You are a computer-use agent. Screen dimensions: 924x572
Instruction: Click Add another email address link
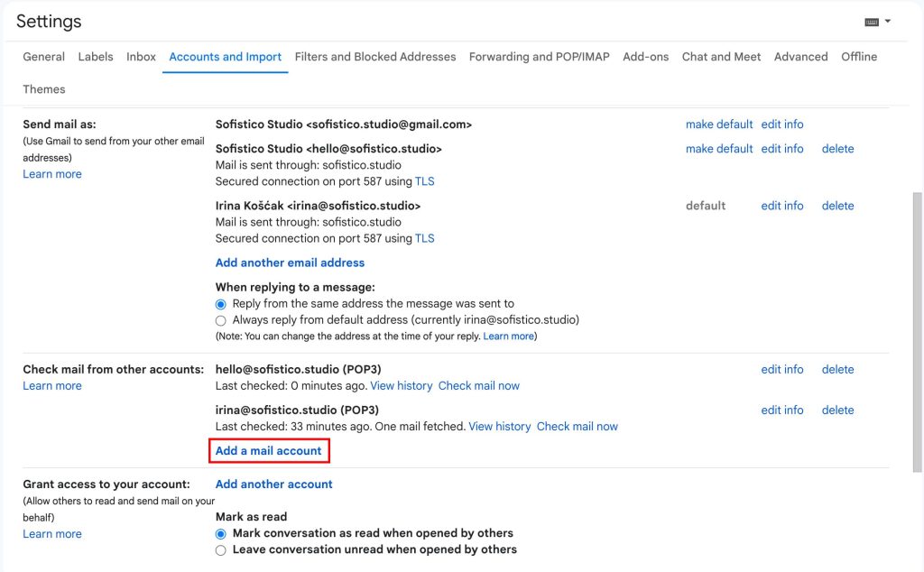290,263
